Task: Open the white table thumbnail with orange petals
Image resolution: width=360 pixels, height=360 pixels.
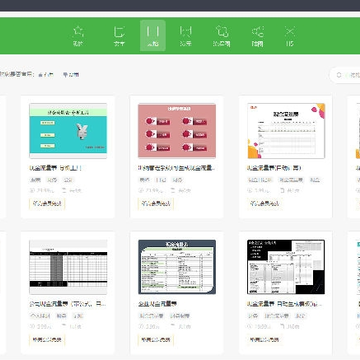Action: click(286, 131)
